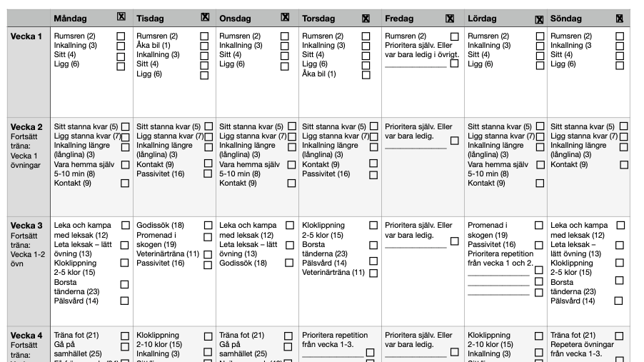Check Promenad i skogen on Lördag Vecka 3

click(x=539, y=226)
